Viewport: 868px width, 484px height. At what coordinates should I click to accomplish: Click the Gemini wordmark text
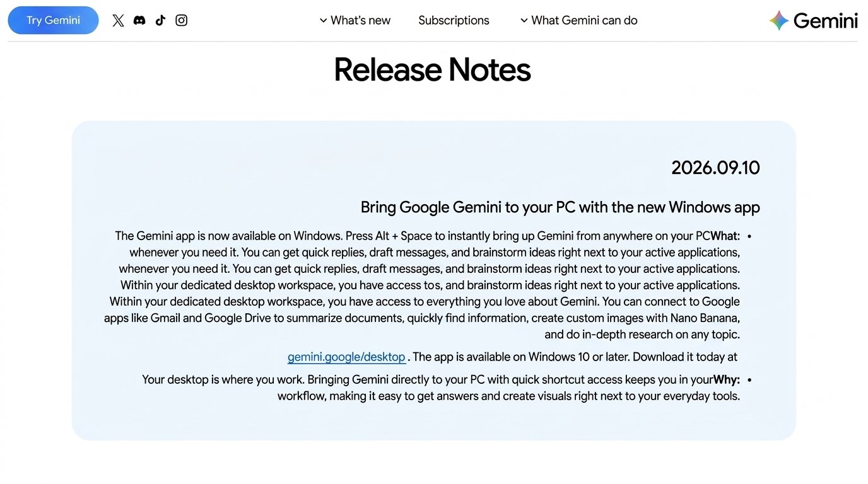(825, 21)
